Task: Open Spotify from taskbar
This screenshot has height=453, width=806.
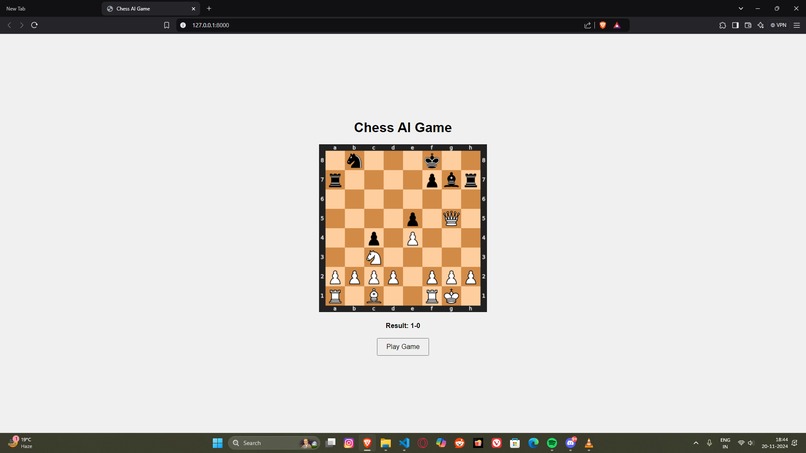Action: pos(552,443)
